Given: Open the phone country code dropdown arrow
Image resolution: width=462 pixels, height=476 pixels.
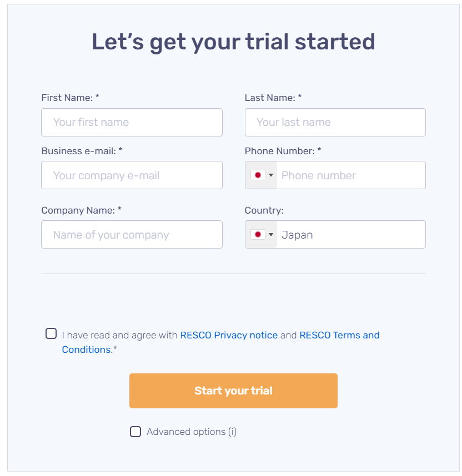Looking at the screenshot, I should (271, 175).
